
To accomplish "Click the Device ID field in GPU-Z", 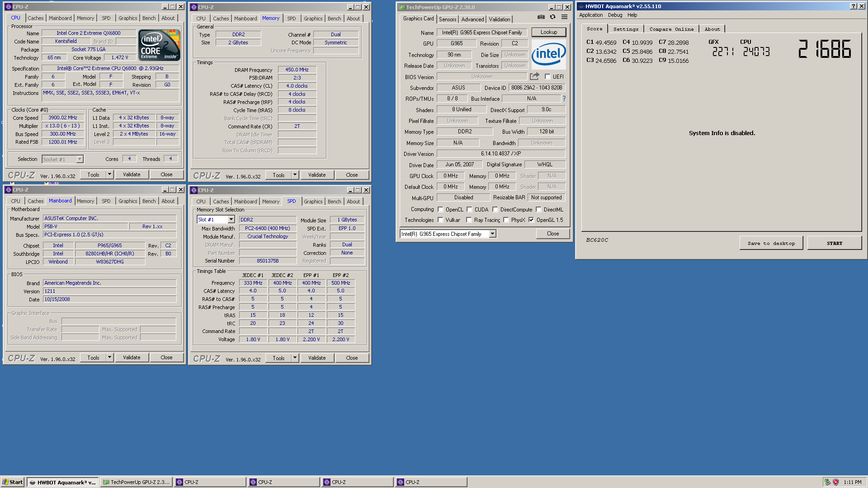I will point(537,88).
